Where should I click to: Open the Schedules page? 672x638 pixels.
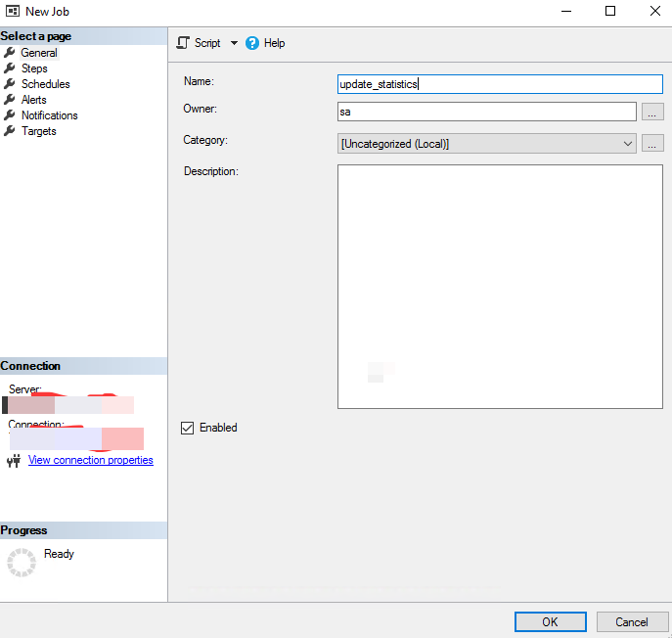coord(45,84)
